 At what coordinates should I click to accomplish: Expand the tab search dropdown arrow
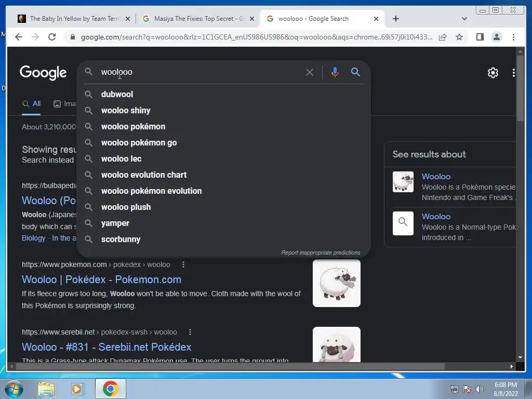click(x=464, y=19)
